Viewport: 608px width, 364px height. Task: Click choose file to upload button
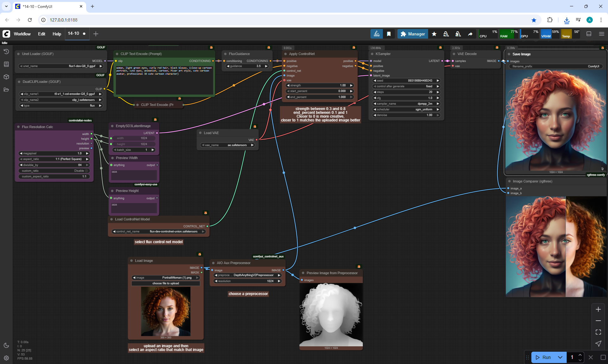pyautogui.click(x=166, y=283)
